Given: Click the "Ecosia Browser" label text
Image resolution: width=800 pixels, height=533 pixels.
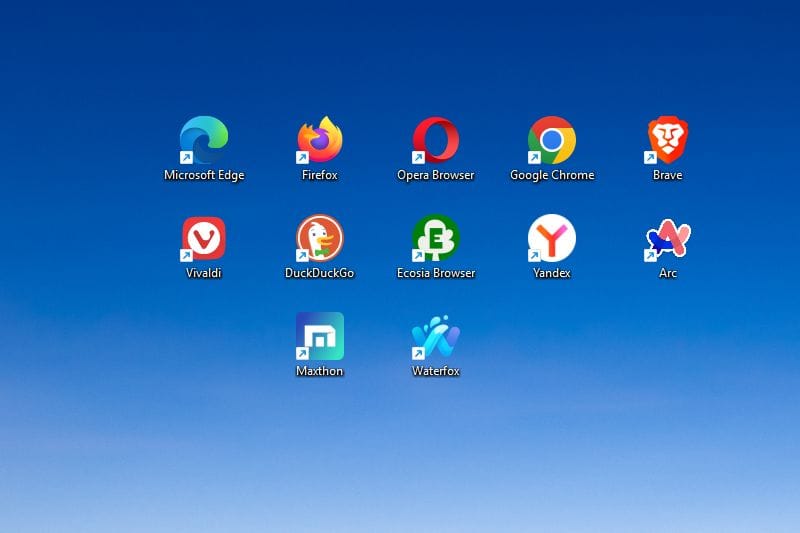Looking at the screenshot, I should click(436, 273).
